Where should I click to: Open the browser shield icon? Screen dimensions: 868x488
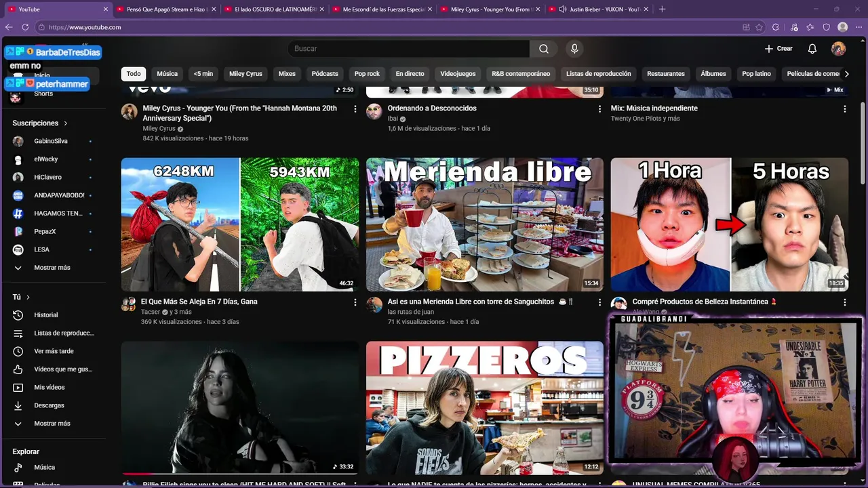826,27
